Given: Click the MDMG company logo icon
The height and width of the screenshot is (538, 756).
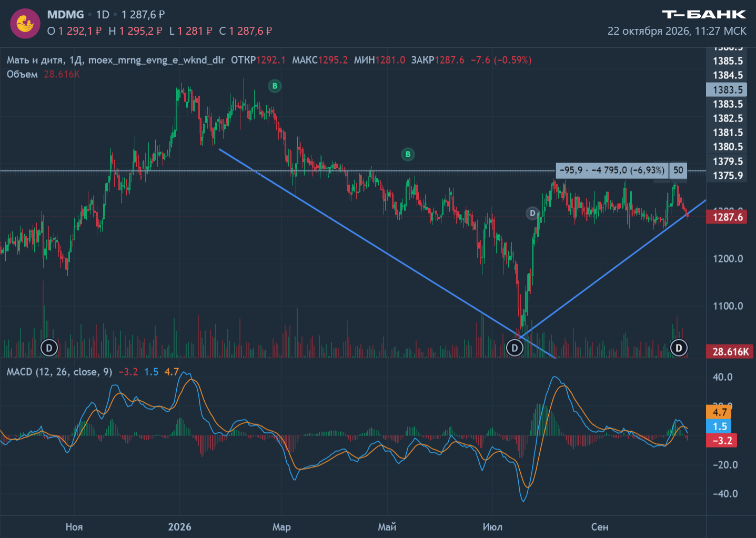Looking at the screenshot, I should point(25,24).
